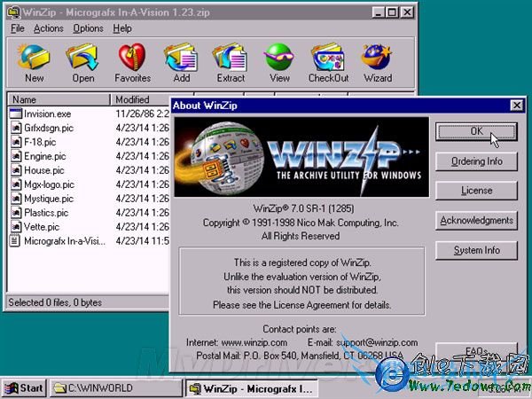Click the Plastics.pic file icon
The width and height of the screenshot is (532, 399).
click(15, 213)
